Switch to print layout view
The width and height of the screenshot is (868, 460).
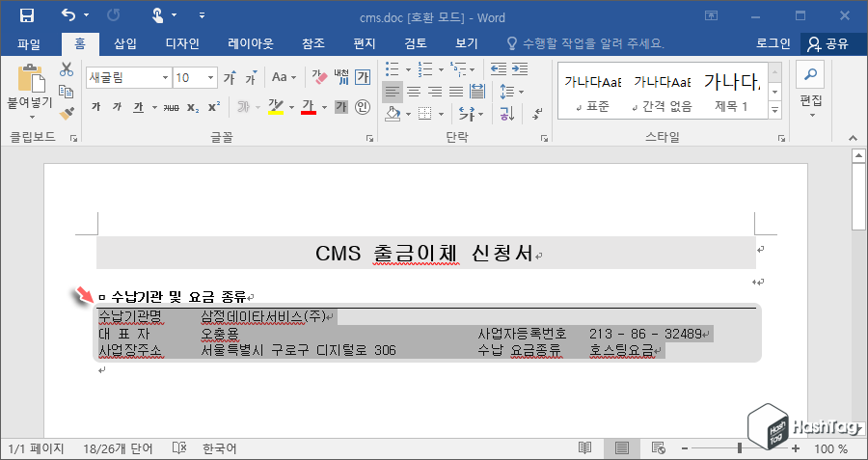pos(622,448)
